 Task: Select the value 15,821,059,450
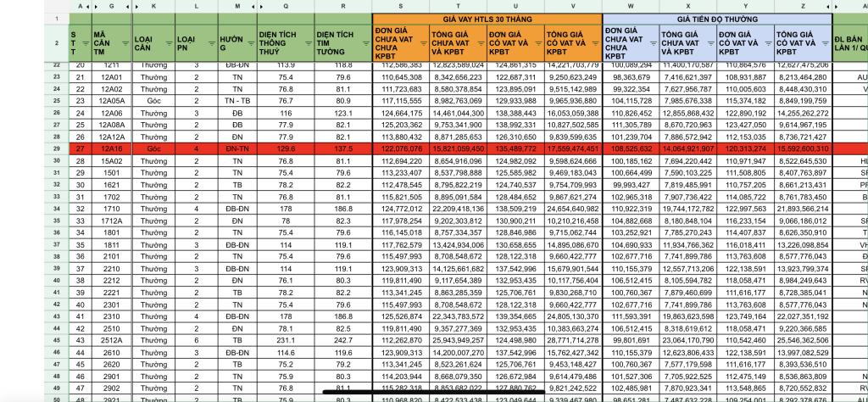[459, 148]
